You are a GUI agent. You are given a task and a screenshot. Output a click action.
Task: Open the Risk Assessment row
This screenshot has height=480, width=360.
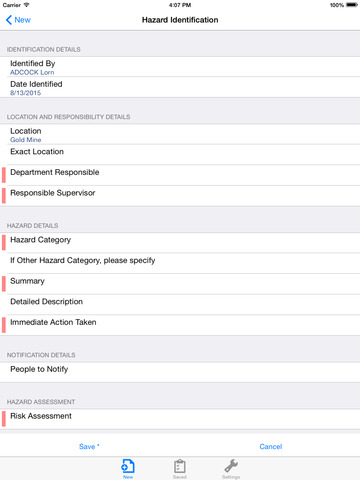[180, 419]
